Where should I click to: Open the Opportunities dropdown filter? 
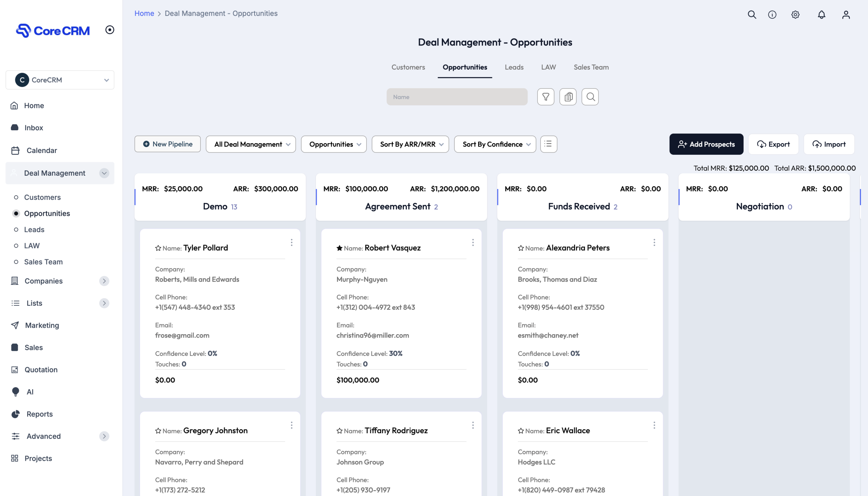(334, 144)
